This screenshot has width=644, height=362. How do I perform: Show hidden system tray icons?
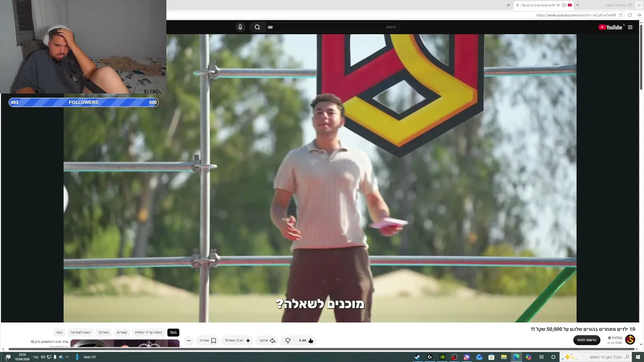tap(67, 357)
